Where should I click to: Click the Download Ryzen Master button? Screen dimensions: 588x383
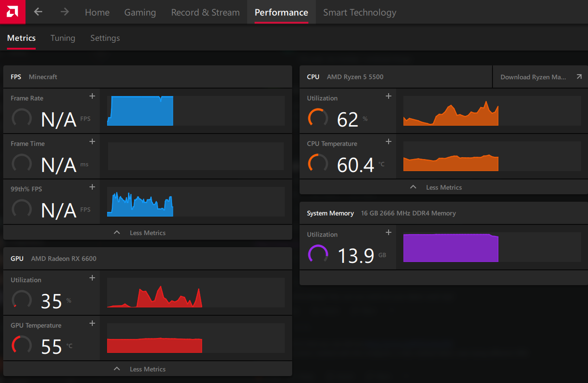point(540,77)
